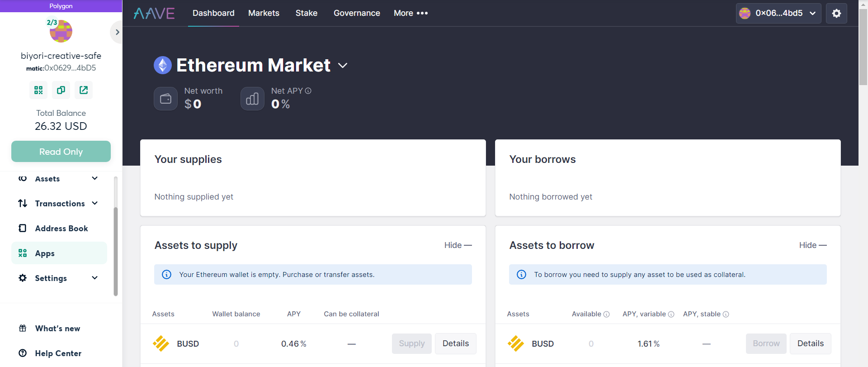This screenshot has height=367, width=868.
Task: Click the What's new gift icon
Action: click(x=23, y=328)
